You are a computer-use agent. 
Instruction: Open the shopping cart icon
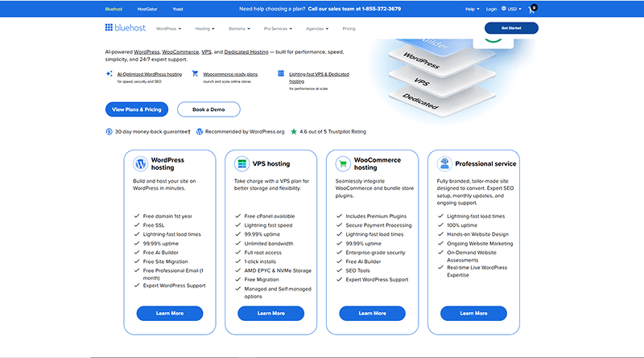532,10
